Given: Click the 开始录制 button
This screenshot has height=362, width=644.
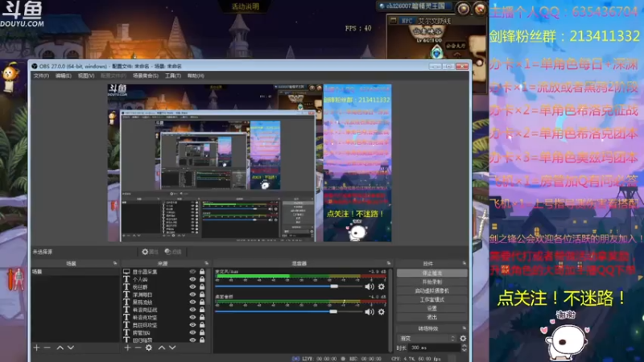Looking at the screenshot, I should tap(431, 282).
